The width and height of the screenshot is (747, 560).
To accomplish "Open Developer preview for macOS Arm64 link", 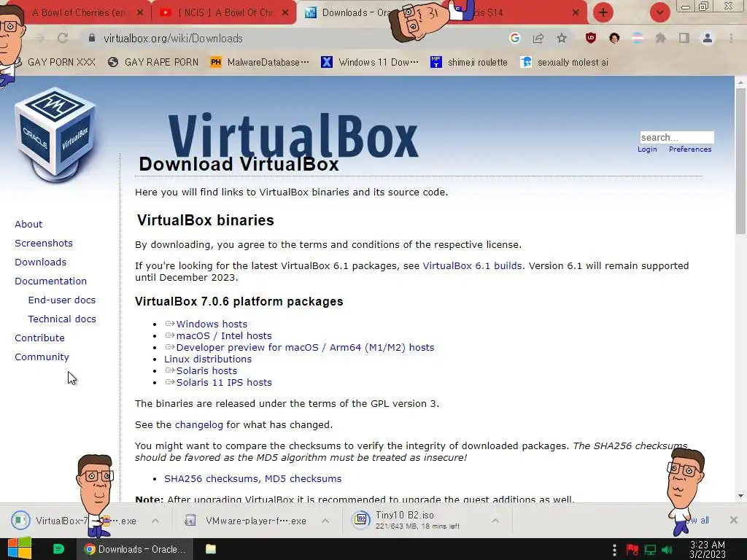I will tap(306, 347).
